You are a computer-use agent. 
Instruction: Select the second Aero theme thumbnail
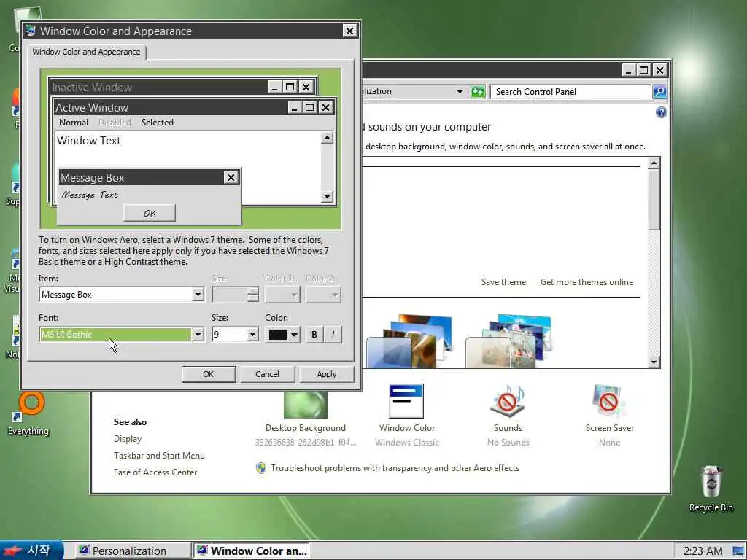508,341
